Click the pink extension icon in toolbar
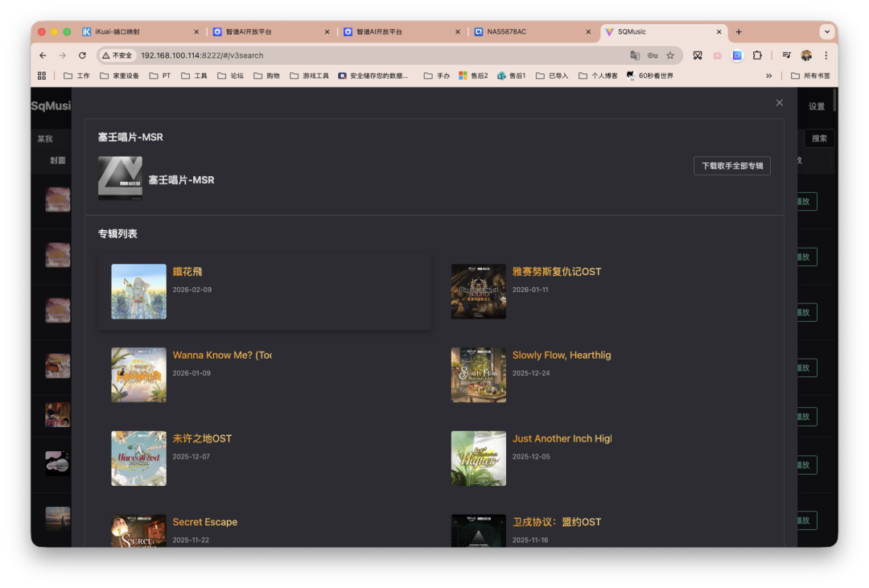The image size is (869, 588). tap(717, 56)
